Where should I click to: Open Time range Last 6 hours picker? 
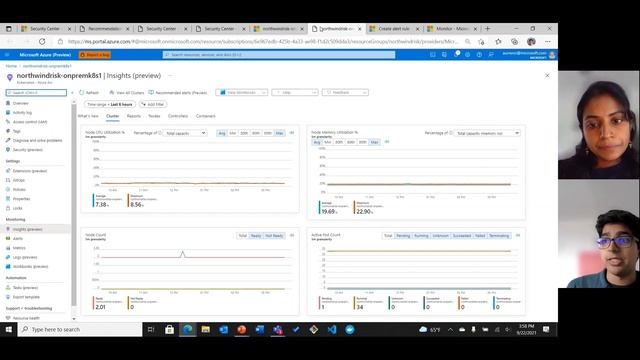109,104
